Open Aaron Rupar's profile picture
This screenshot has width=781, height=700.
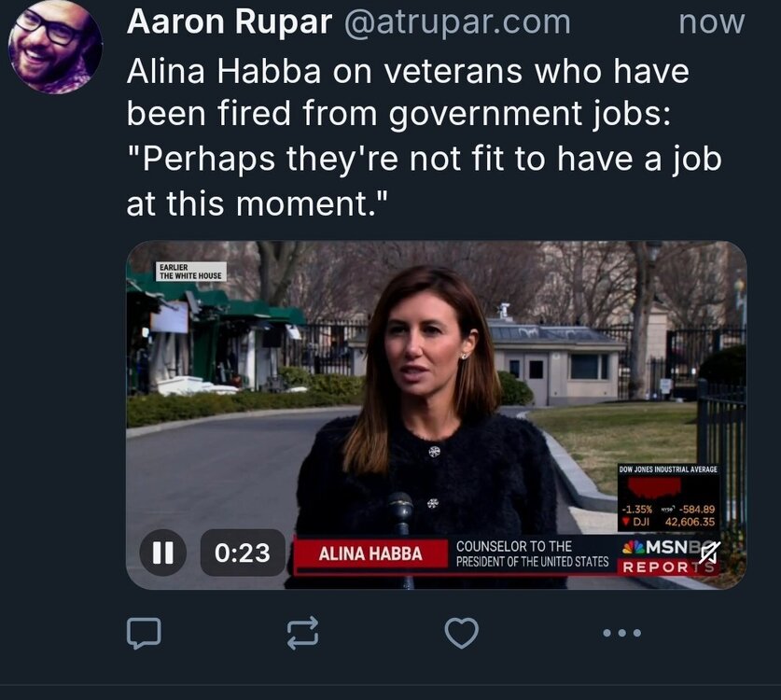[55, 47]
